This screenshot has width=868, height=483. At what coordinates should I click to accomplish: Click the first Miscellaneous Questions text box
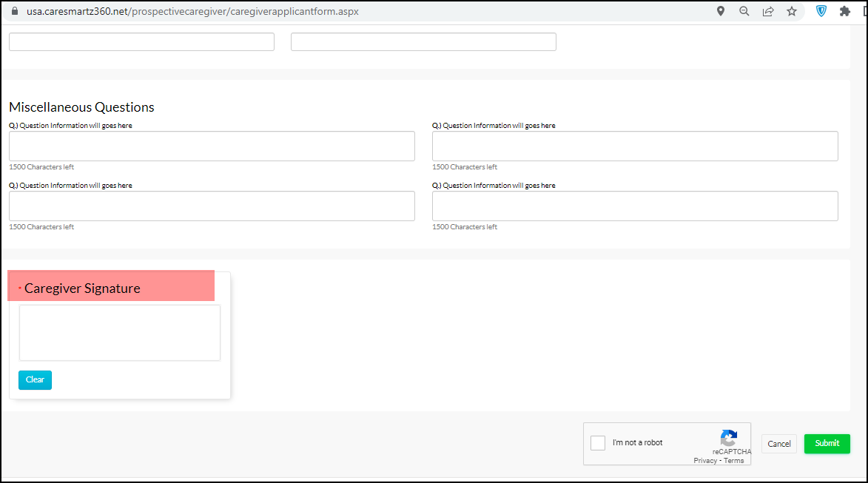click(x=212, y=146)
